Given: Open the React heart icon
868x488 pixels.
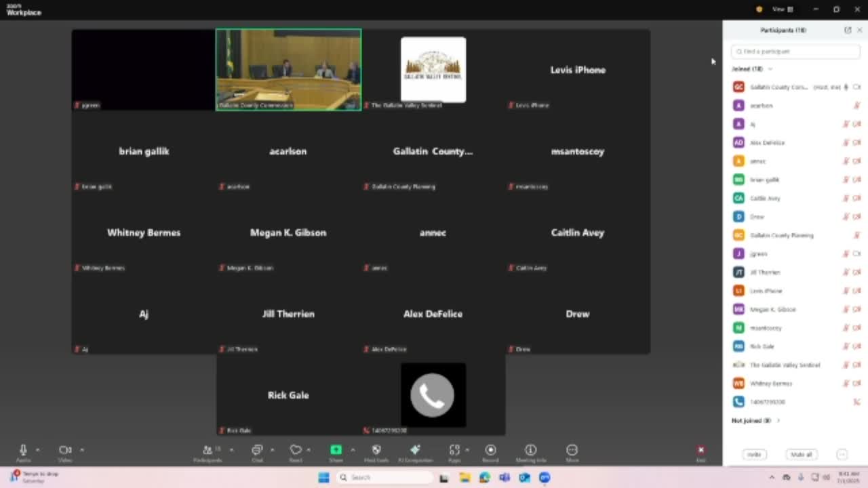Looking at the screenshot, I should click(x=296, y=450).
